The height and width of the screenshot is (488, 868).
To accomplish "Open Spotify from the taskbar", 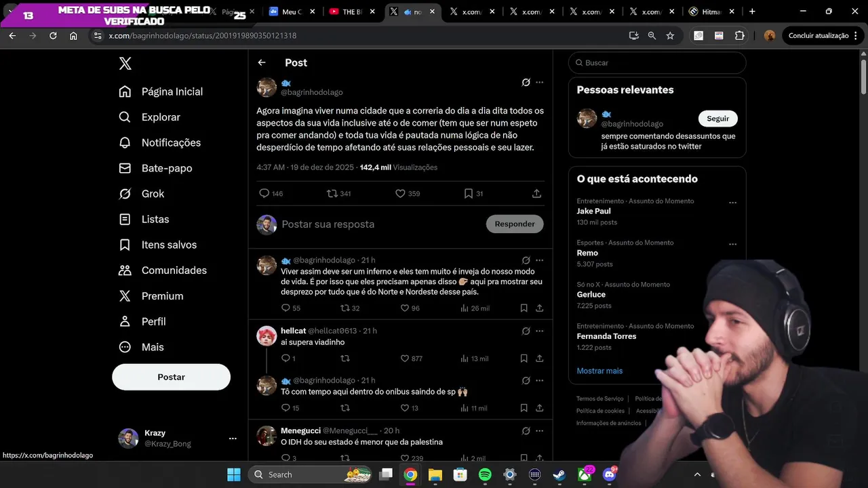I will [x=485, y=474].
